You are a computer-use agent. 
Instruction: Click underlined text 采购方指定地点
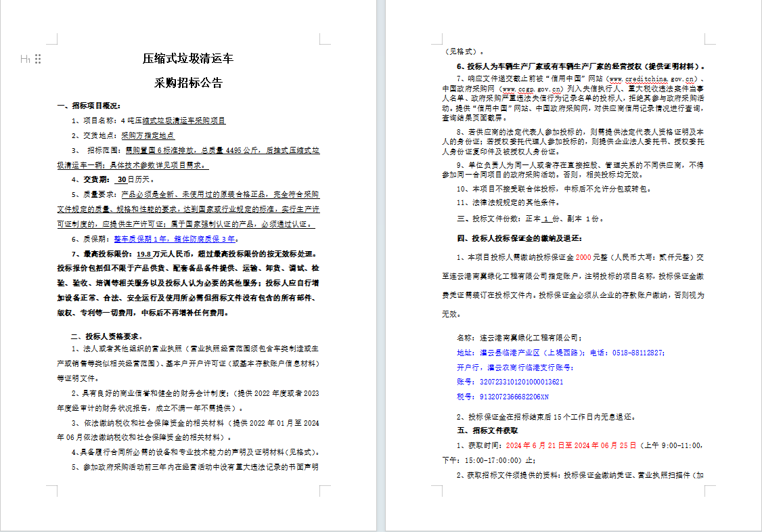148,135
